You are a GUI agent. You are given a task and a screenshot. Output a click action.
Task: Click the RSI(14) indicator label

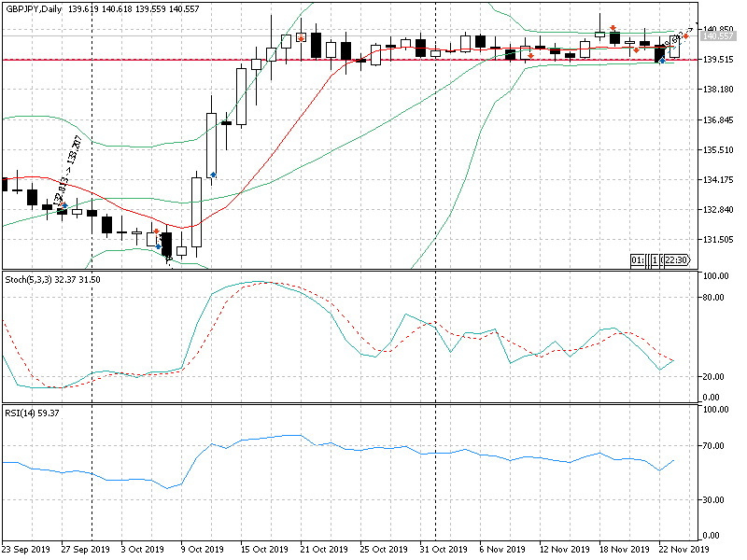[x=21, y=412]
